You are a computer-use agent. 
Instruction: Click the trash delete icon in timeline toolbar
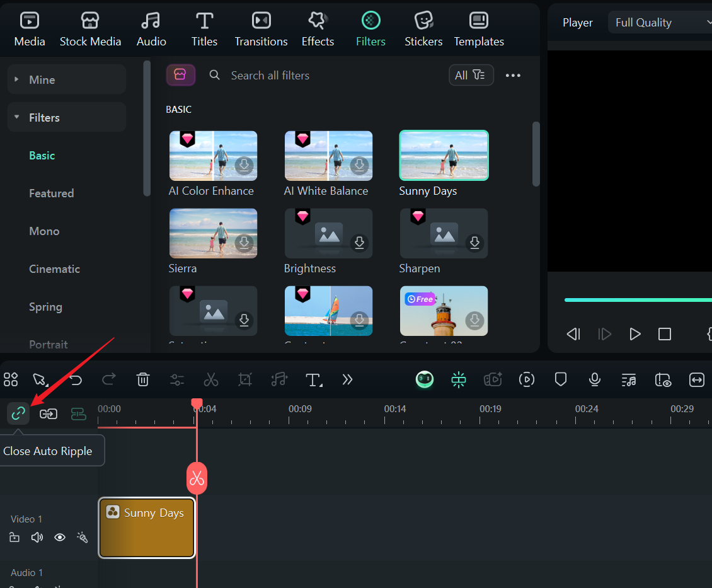coord(143,379)
